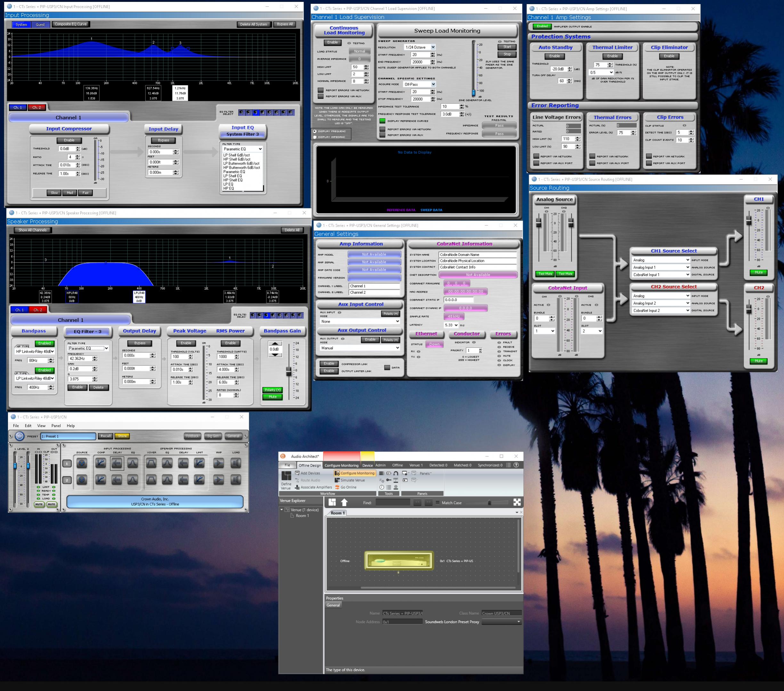Open channel 2 AMP settings icon
Image resolution: width=784 pixels, height=691 pixels.
[219, 479]
